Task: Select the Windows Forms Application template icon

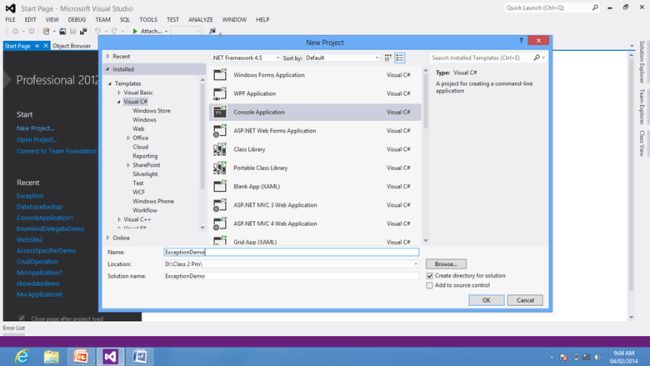Action: [x=220, y=75]
